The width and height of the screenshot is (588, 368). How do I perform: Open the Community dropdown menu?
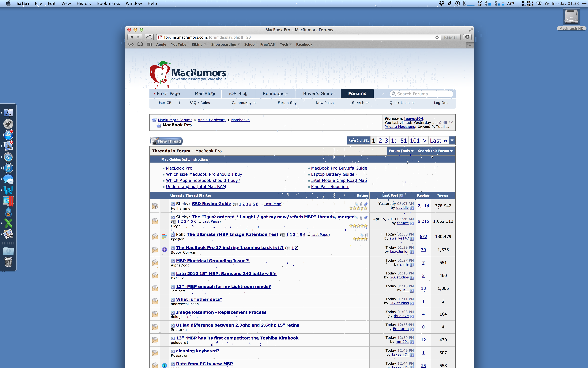click(244, 103)
